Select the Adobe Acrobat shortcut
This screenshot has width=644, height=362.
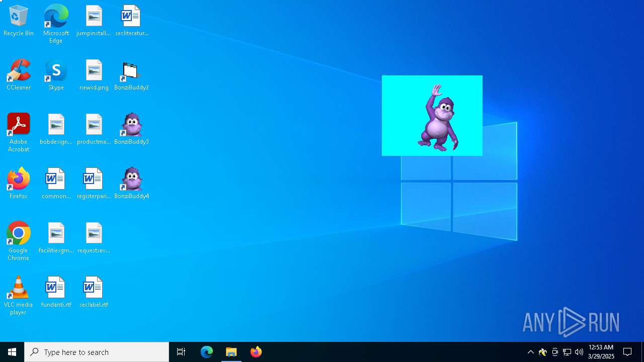19,133
